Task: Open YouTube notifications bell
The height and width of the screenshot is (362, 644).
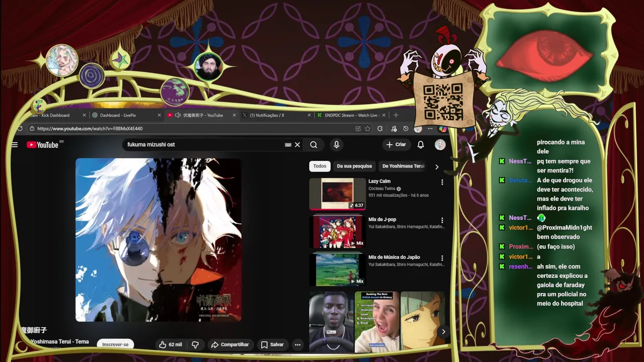Action: [x=421, y=145]
